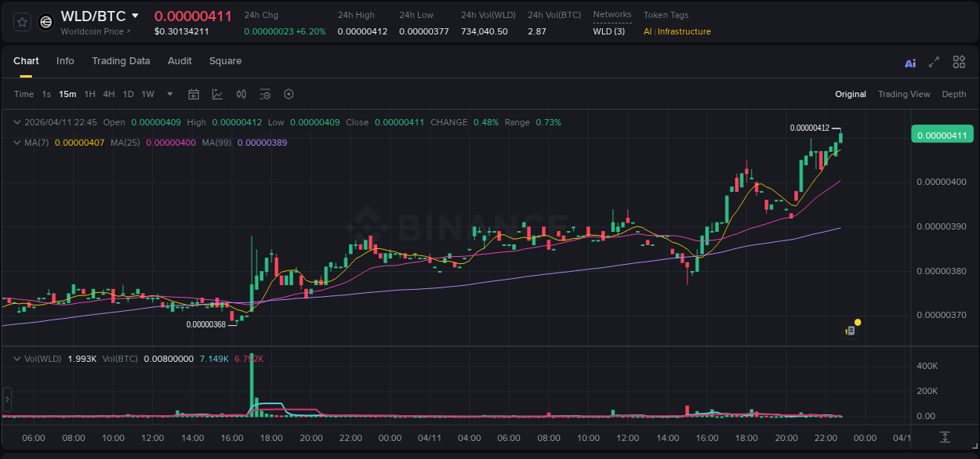
Task: Toggle the quick trade panel icon on the chart
Action: pos(850,331)
